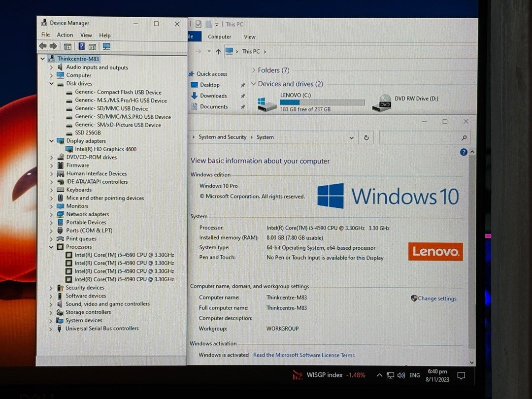The width and height of the screenshot is (532, 399).
Task: Open the help question-mark icon in System window
Action: click(x=464, y=152)
